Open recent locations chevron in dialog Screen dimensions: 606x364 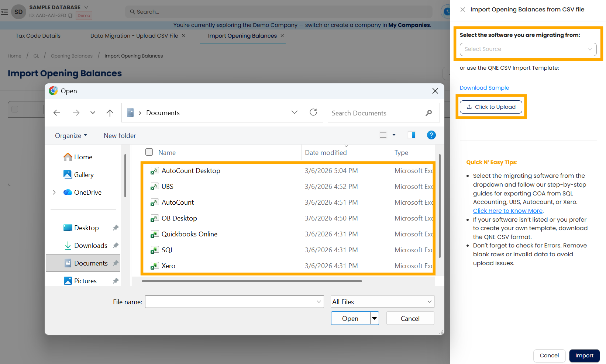(93, 113)
